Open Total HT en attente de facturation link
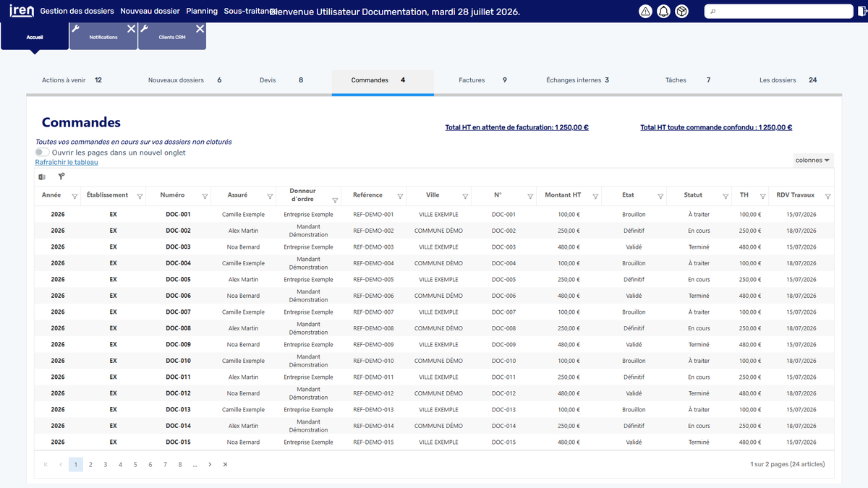Viewport: 868px width, 488px height. [516, 128]
